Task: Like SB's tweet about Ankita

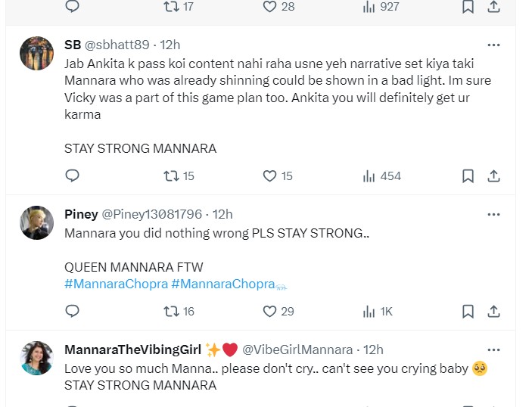Action: point(269,176)
